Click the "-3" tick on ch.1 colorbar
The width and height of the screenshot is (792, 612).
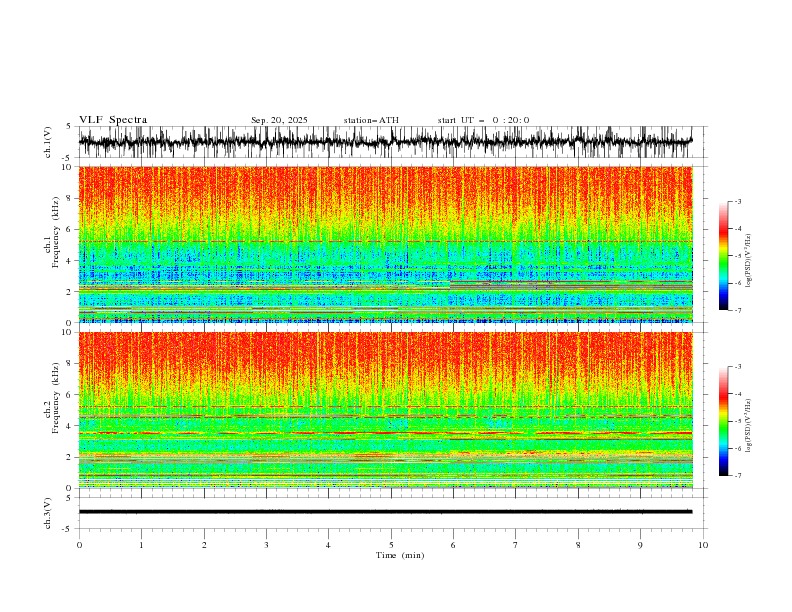pyautogui.click(x=738, y=202)
